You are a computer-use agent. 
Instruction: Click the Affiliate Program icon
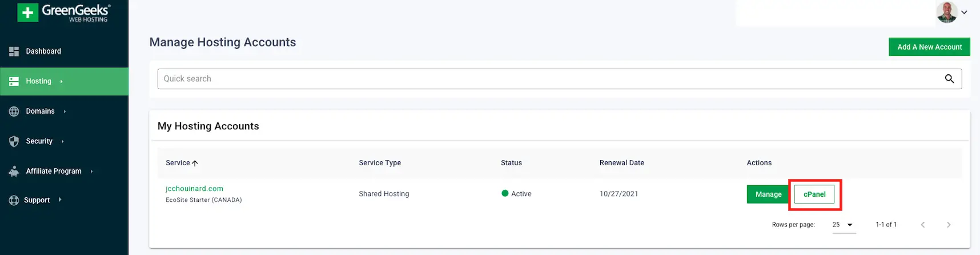[14, 171]
